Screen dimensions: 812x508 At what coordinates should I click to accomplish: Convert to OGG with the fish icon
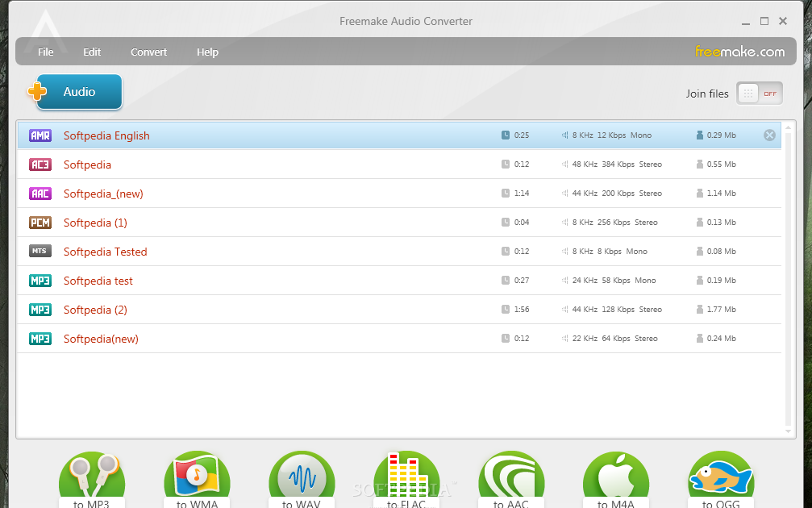[721, 480]
